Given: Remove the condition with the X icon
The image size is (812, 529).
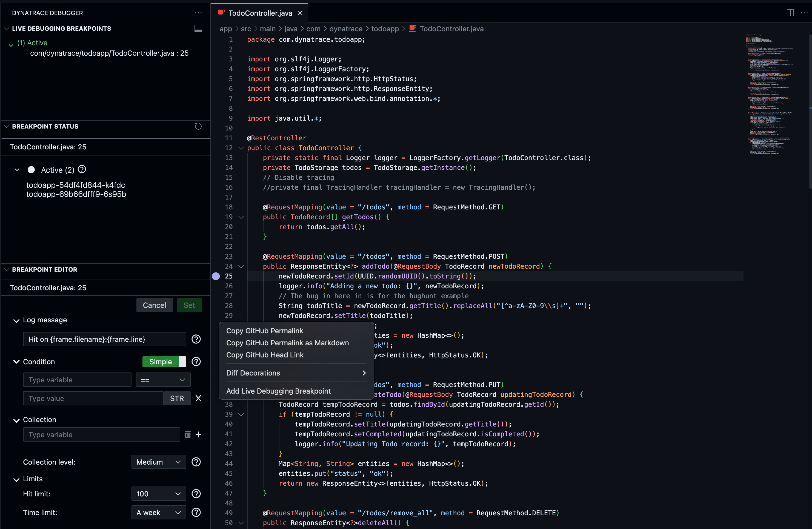Looking at the screenshot, I should pos(198,398).
